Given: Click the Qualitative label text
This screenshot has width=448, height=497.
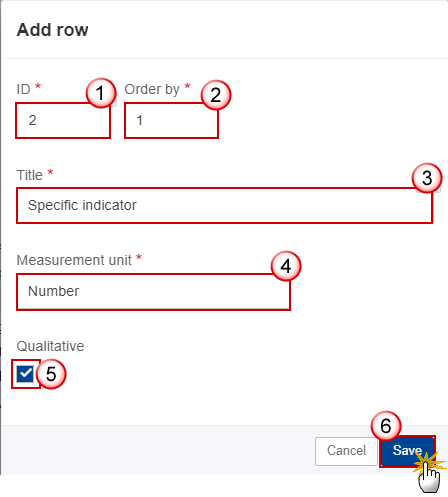Looking at the screenshot, I should tap(50, 346).
